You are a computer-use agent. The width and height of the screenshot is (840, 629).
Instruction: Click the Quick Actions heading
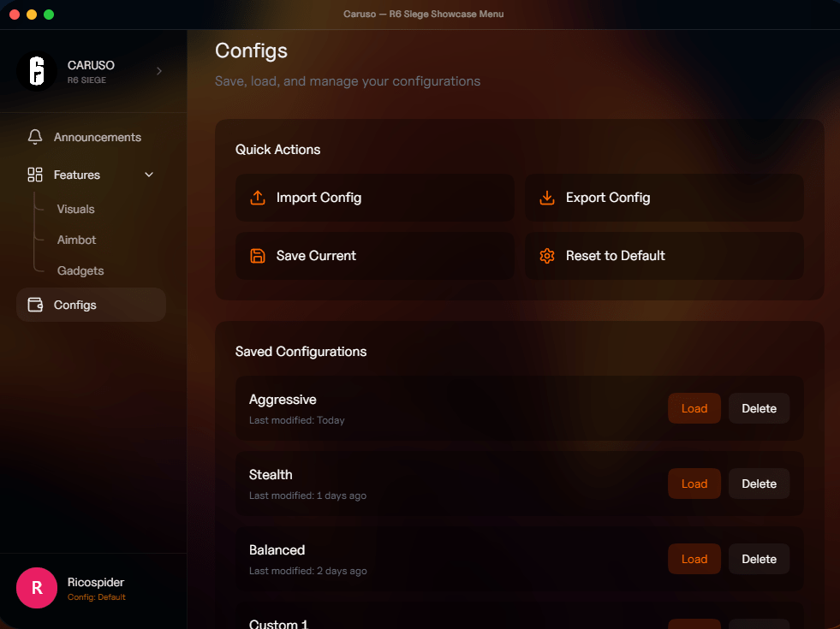[x=278, y=150]
